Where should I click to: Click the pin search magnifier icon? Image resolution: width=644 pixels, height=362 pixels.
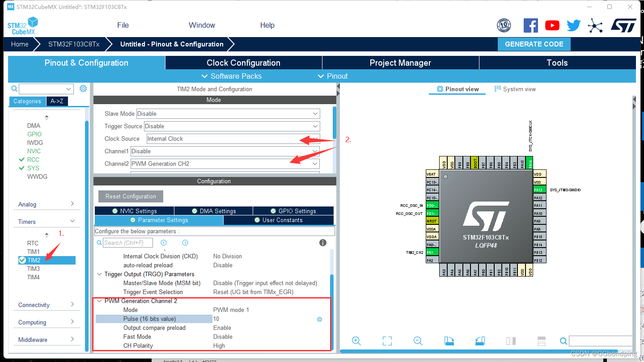pyautogui.click(x=563, y=341)
